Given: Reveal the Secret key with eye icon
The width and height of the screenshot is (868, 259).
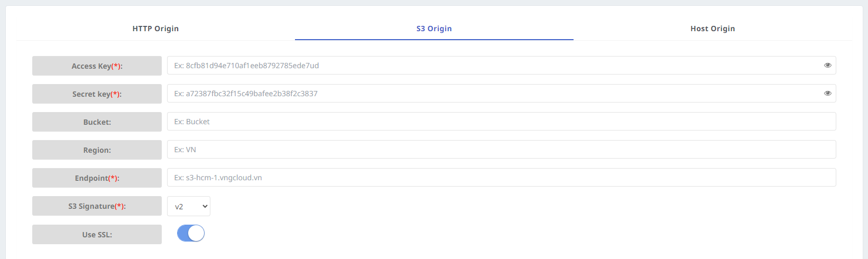Looking at the screenshot, I should point(827,94).
